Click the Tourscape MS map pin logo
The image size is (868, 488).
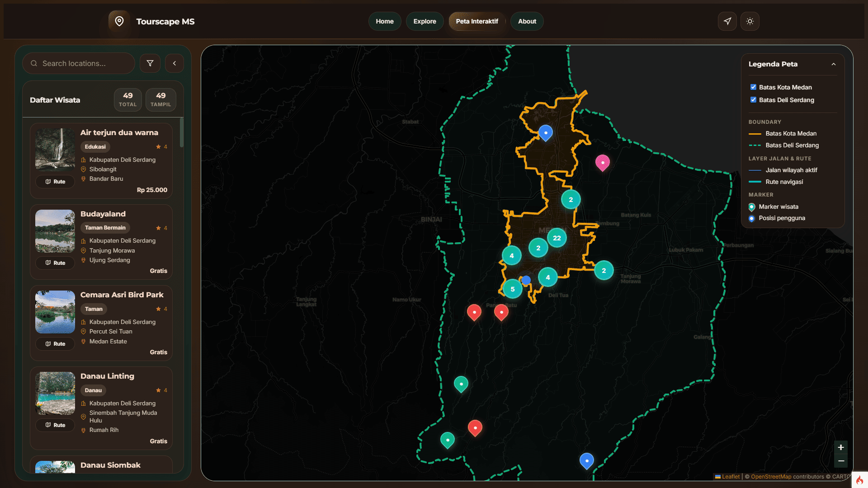click(119, 21)
